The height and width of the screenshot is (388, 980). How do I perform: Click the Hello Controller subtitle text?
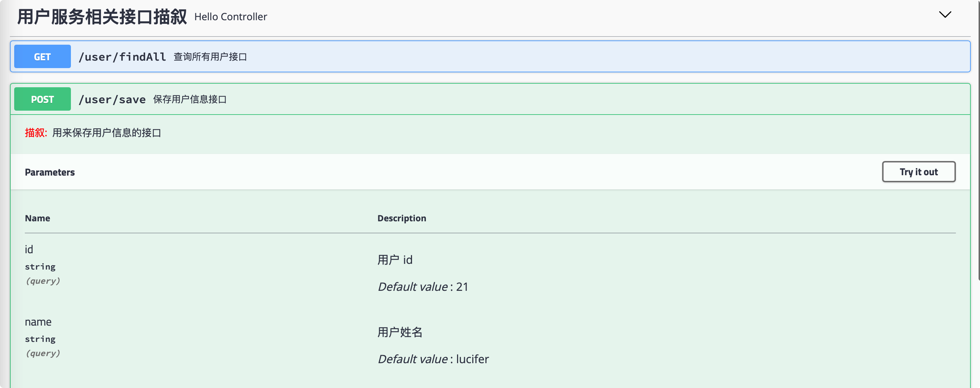tap(230, 17)
